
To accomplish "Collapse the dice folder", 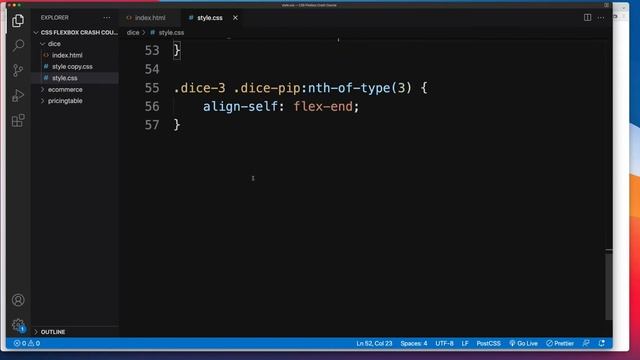I will point(76,44).
